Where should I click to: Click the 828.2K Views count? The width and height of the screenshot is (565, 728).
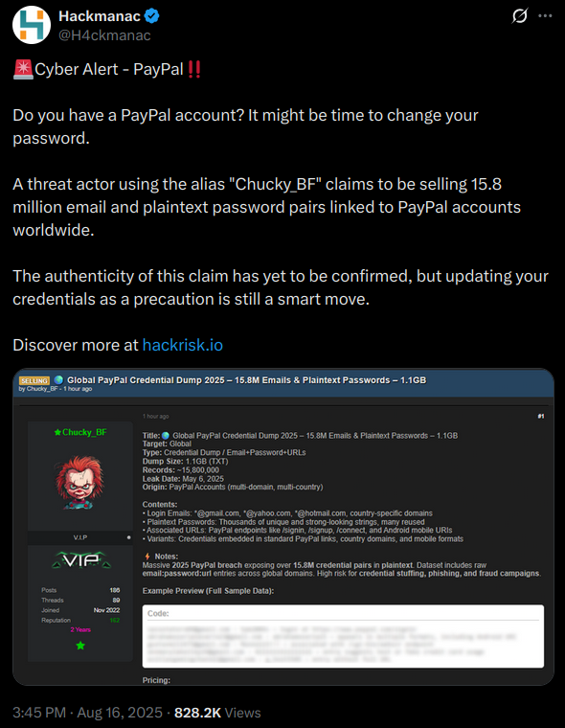(x=217, y=713)
